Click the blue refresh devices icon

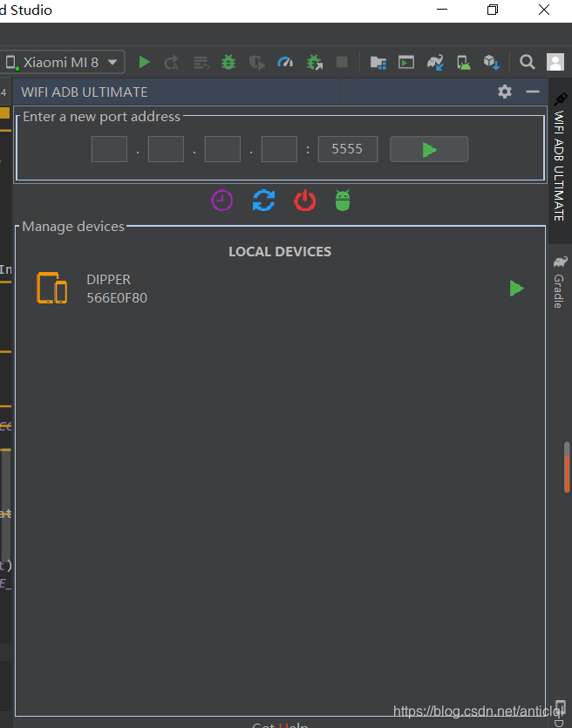(263, 201)
